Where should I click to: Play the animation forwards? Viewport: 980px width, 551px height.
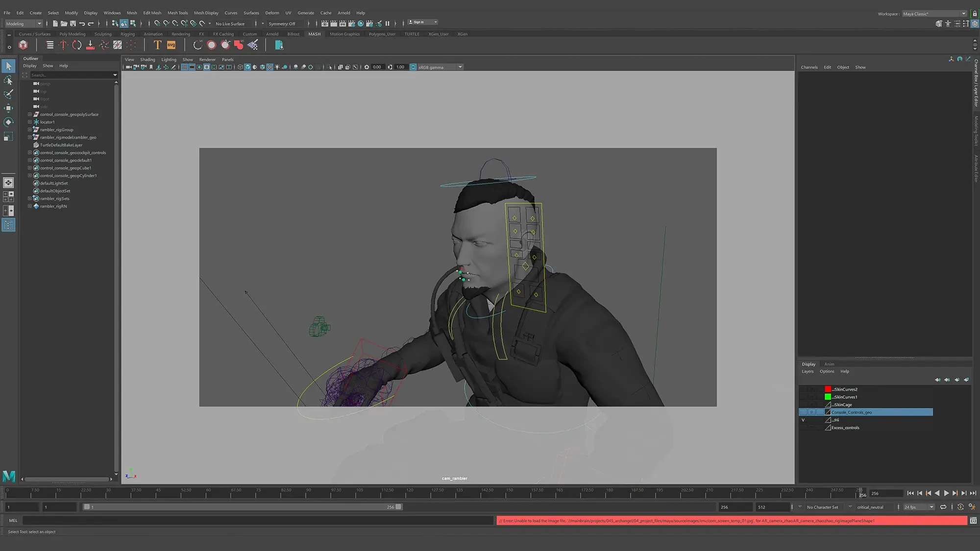pos(946,493)
